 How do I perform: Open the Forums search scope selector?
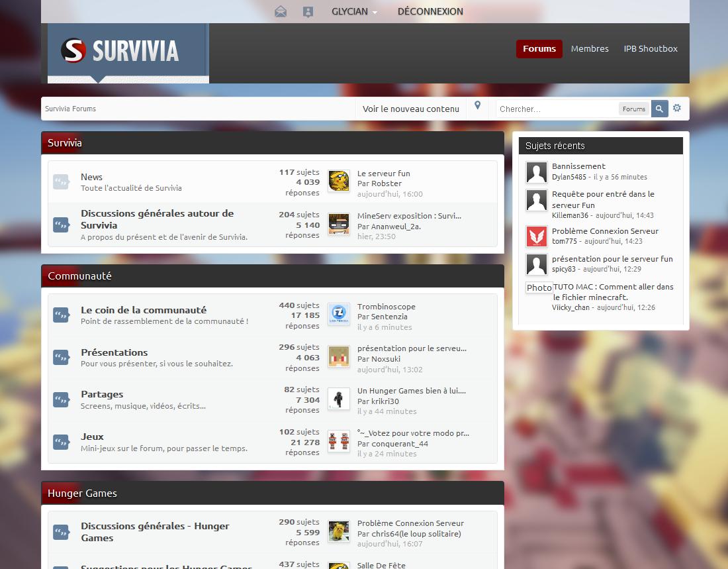coord(634,109)
